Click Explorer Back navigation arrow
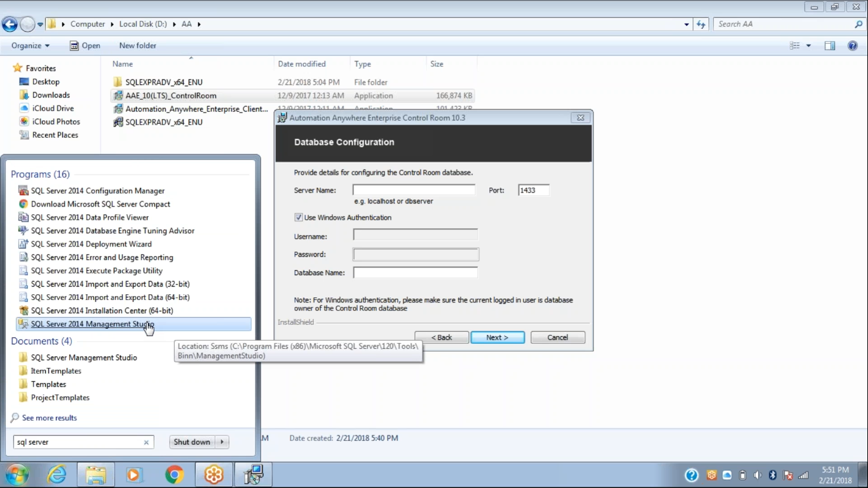The height and width of the screenshot is (488, 868). (x=10, y=25)
